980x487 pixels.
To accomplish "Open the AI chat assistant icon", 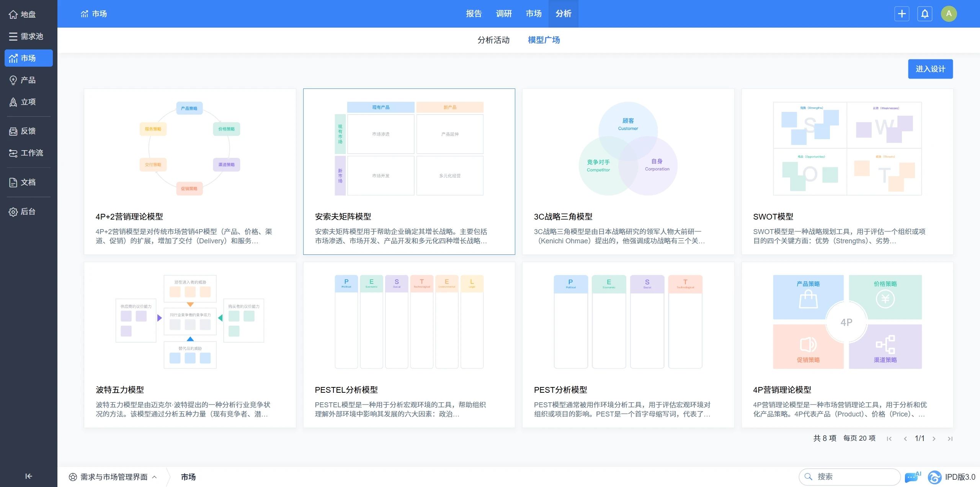I will 912,477.
